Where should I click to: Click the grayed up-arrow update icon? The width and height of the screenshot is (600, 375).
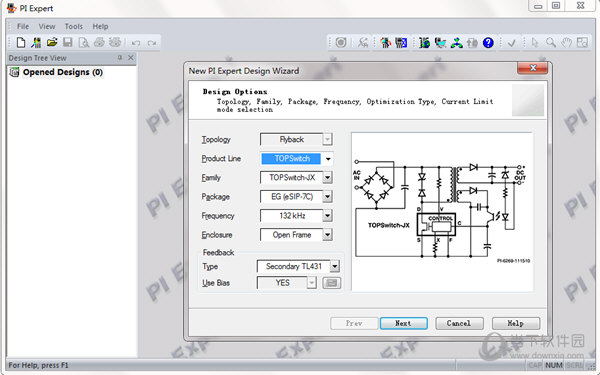pos(472,42)
